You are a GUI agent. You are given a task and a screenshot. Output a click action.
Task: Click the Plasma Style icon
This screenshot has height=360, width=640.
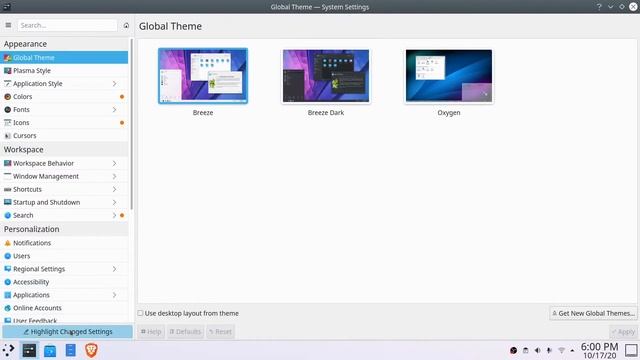click(7, 71)
